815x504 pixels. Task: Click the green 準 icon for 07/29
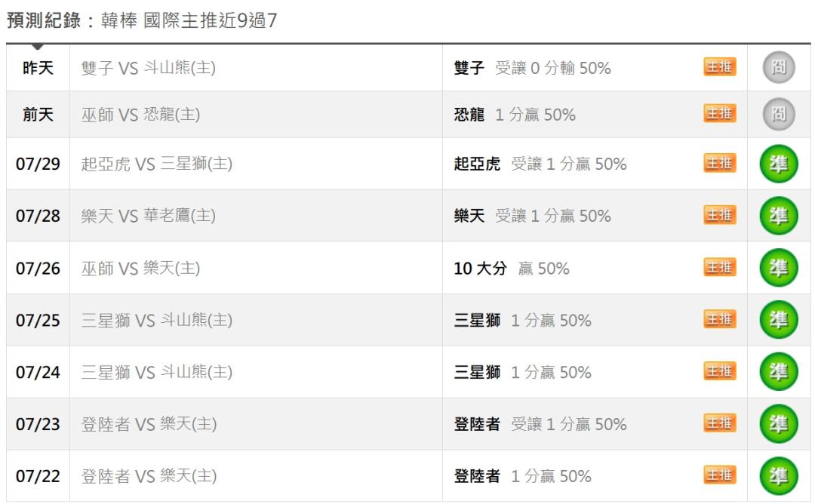(x=779, y=164)
